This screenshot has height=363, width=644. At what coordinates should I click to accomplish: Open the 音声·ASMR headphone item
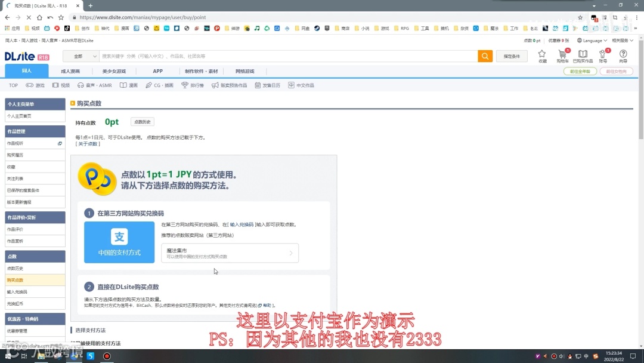pos(94,85)
